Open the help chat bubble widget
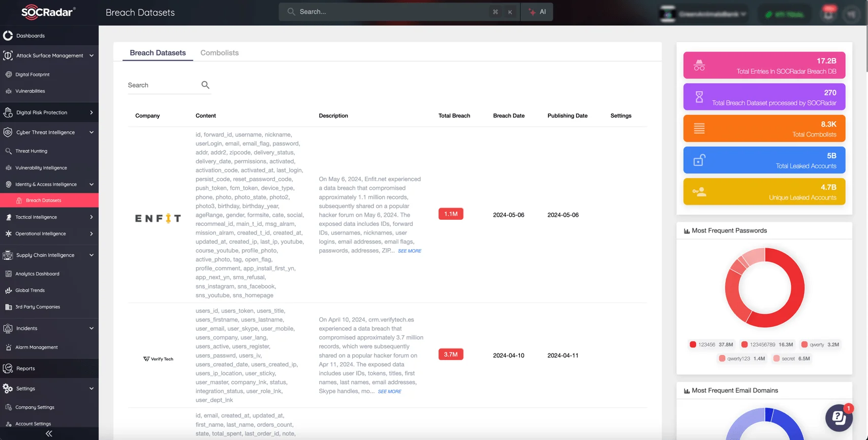Viewport: 868px width, 440px height. [839, 418]
